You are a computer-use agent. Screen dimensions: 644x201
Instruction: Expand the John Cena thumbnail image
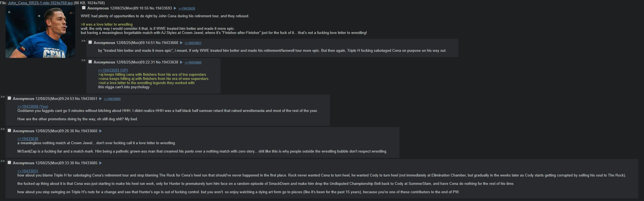pyautogui.click(x=40, y=32)
